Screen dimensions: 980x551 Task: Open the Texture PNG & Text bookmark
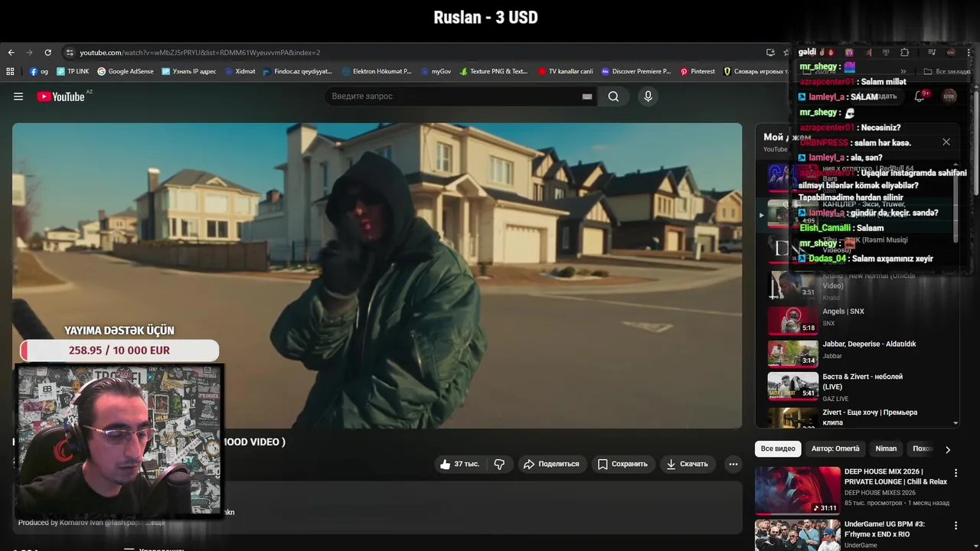494,71
